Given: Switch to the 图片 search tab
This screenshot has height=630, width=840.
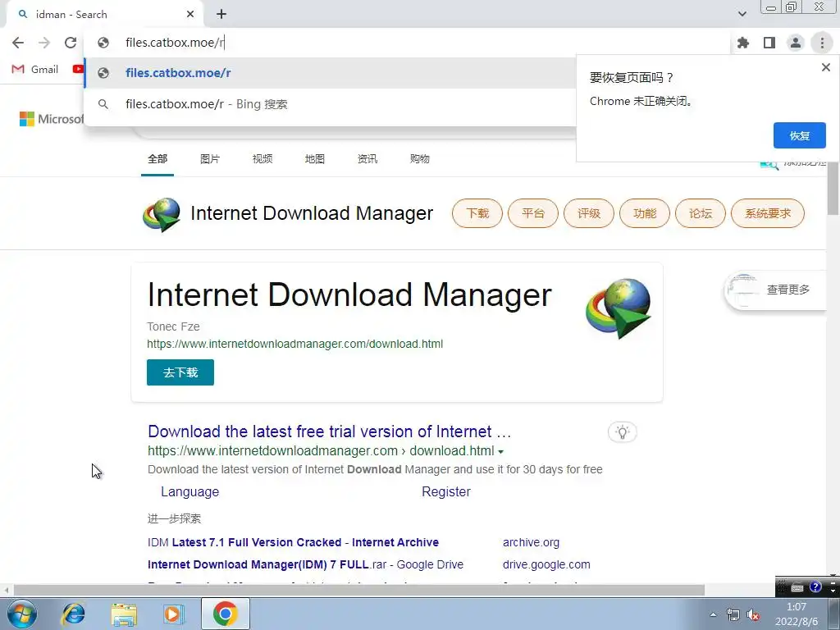Looking at the screenshot, I should click(x=210, y=158).
